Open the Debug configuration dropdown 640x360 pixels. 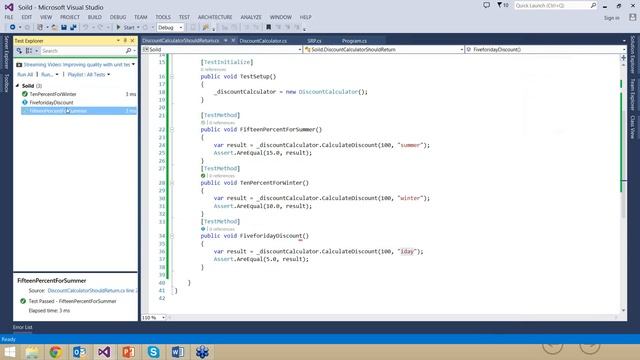[x=170, y=27]
